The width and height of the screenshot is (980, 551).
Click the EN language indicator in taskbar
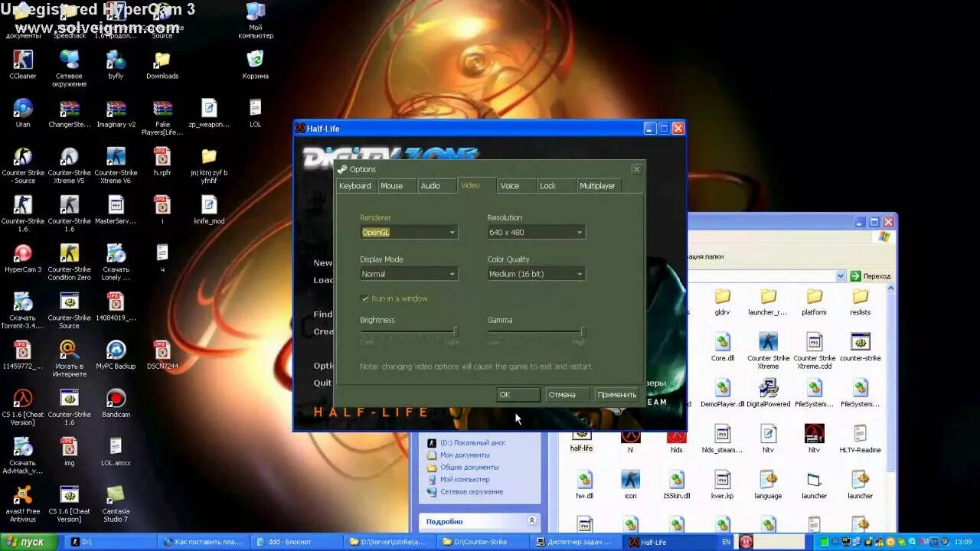point(726,542)
